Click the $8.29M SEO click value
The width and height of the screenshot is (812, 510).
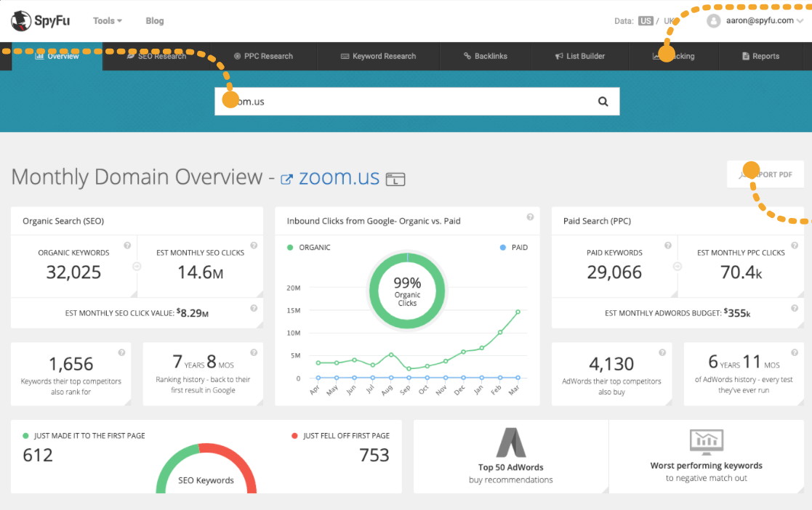coord(193,312)
